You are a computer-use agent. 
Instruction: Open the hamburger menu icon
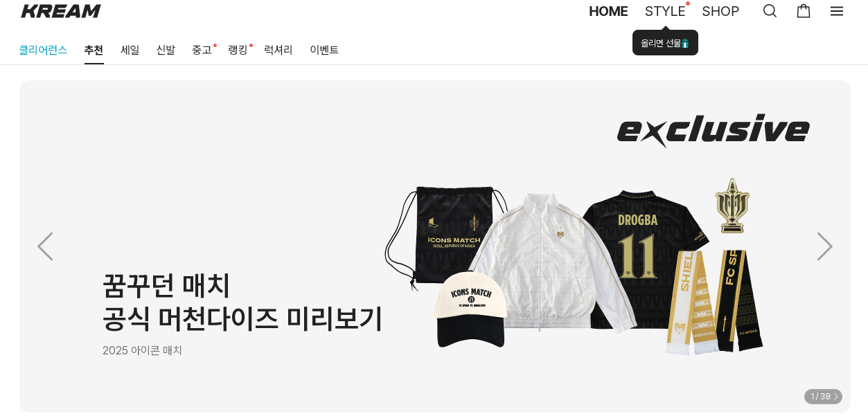(837, 11)
